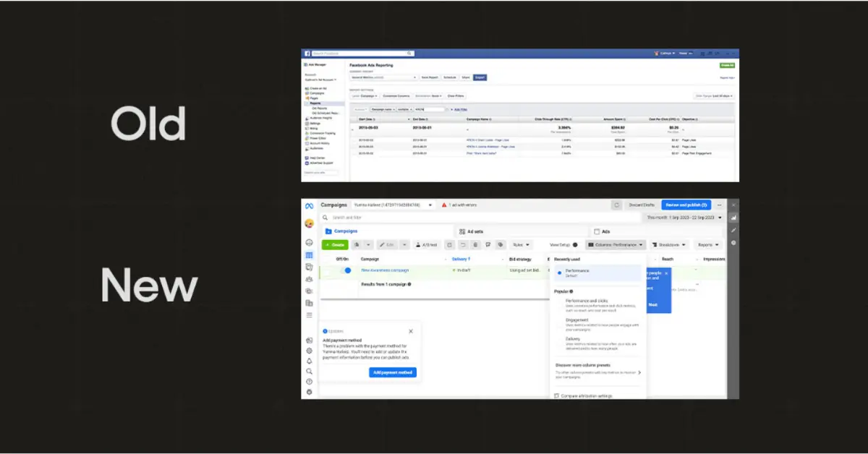Open the Campaigns table icon in new sidebar
868x454 pixels.
(309, 255)
